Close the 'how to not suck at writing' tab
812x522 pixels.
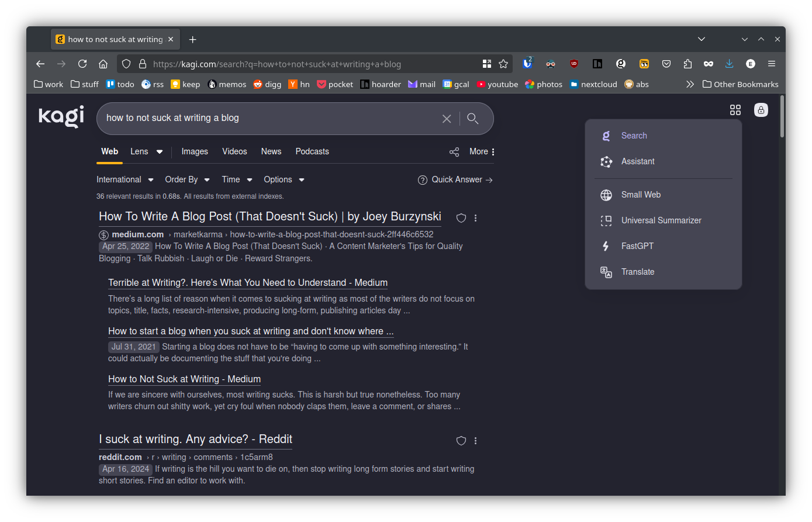click(x=171, y=39)
